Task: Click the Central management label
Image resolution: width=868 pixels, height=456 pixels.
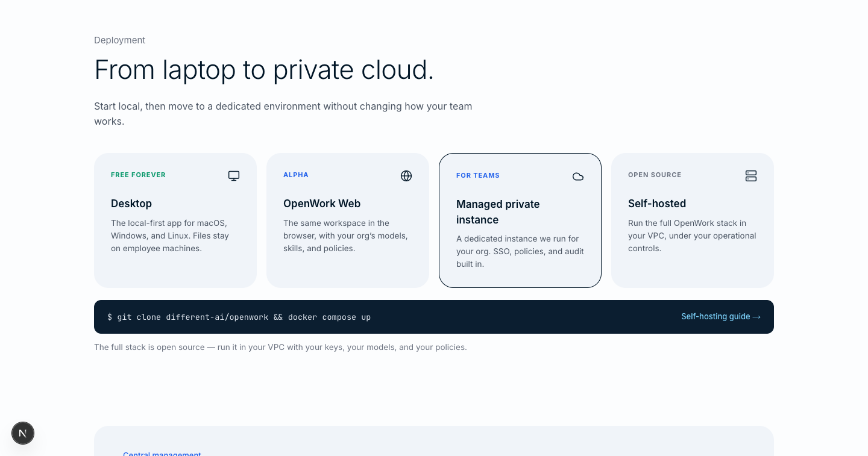Action: (x=162, y=454)
